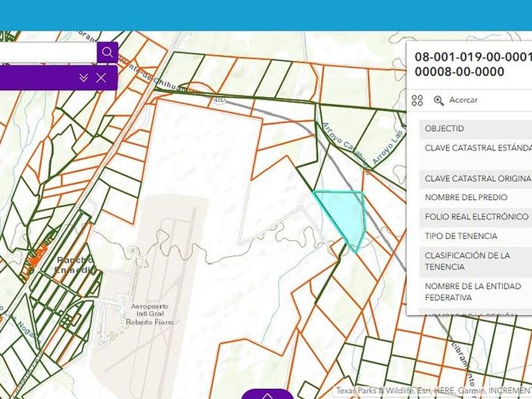
Task: Click the purple search magnifier button
Action: coord(107,53)
